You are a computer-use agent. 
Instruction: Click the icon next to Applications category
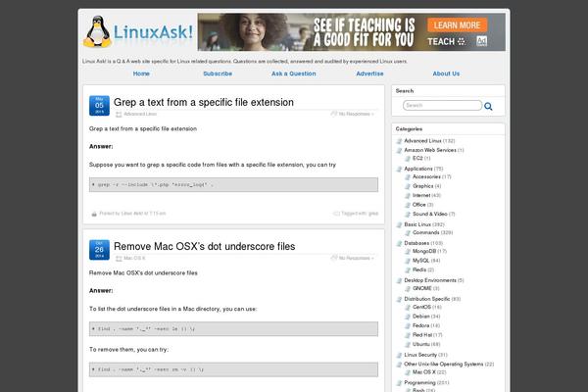[x=400, y=169]
